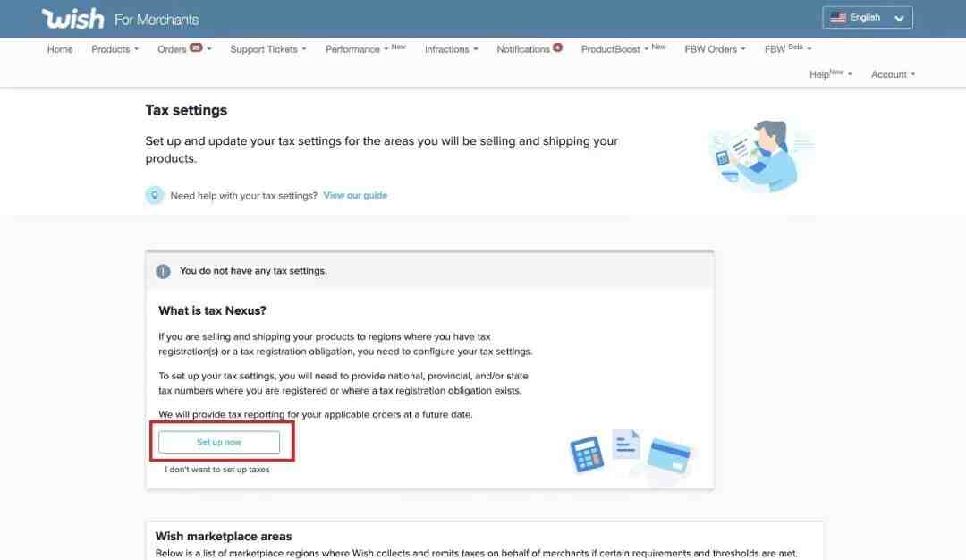Click the red Notifications count badge
The image size is (966, 560).
click(557, 47)
